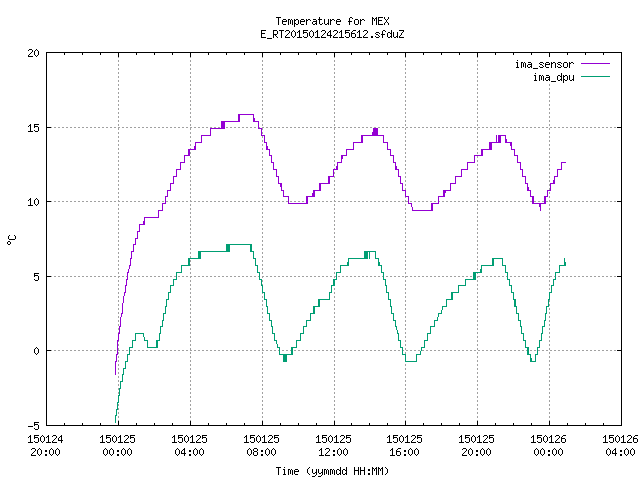
Task: Click x-axis label 150125 04:00
Action: tap(189, 446)
